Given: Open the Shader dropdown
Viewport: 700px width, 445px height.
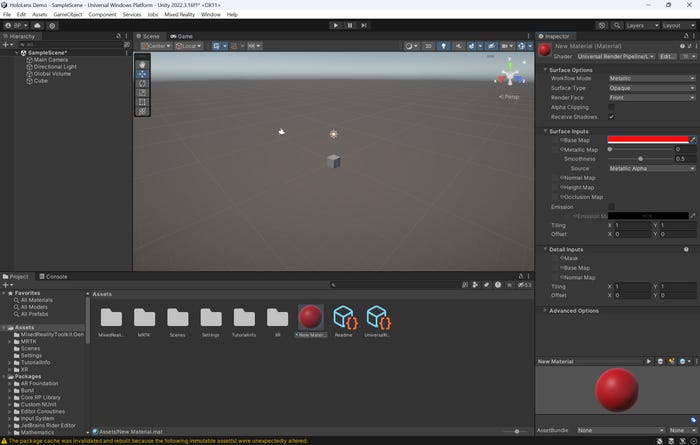Looking at the screenshot, I should pos(615,56).
